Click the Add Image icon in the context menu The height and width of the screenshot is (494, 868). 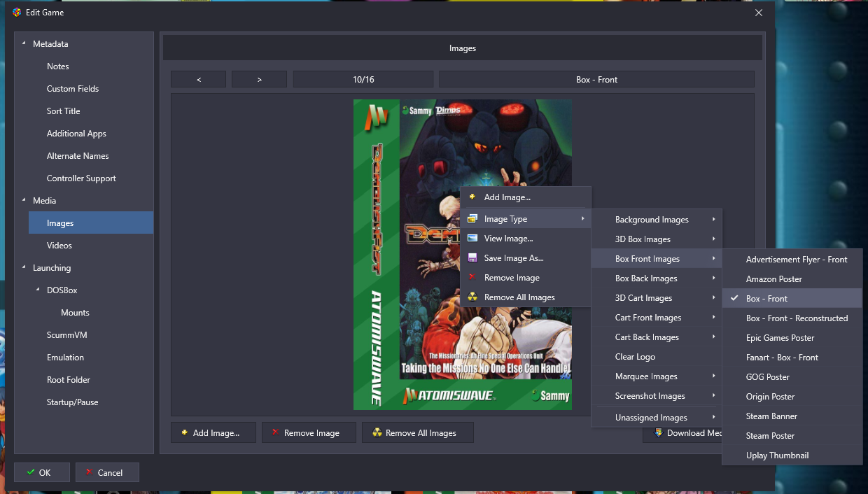point(472,197)
